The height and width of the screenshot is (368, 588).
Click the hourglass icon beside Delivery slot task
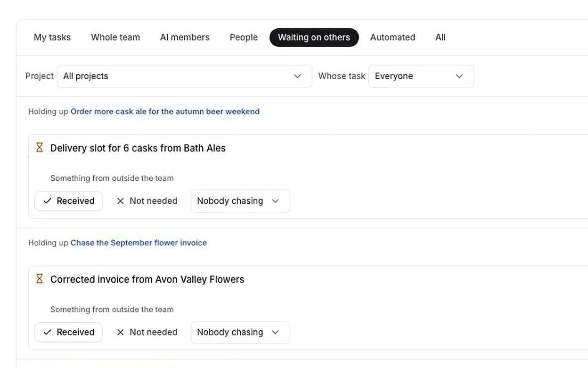tap(40, 148)
